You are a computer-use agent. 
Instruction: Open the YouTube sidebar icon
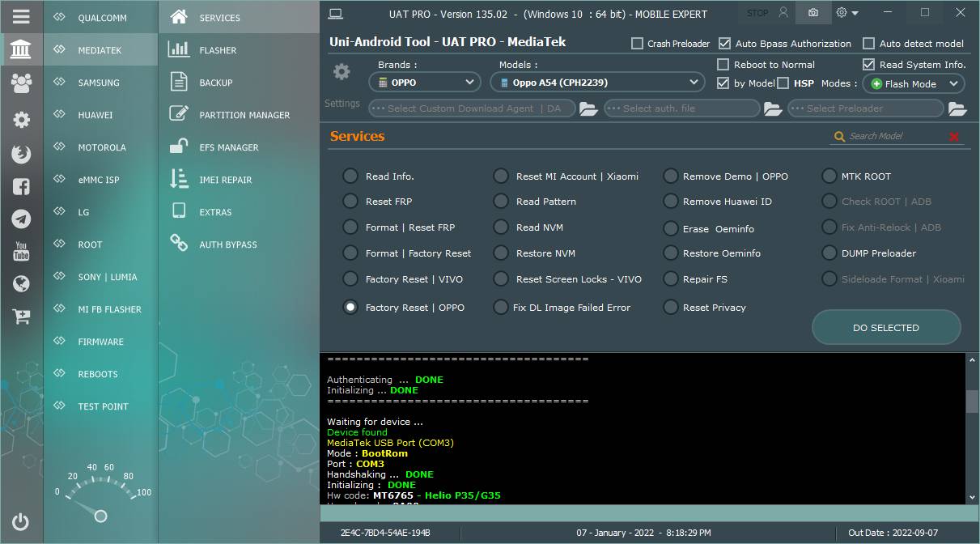pos(21,251)
